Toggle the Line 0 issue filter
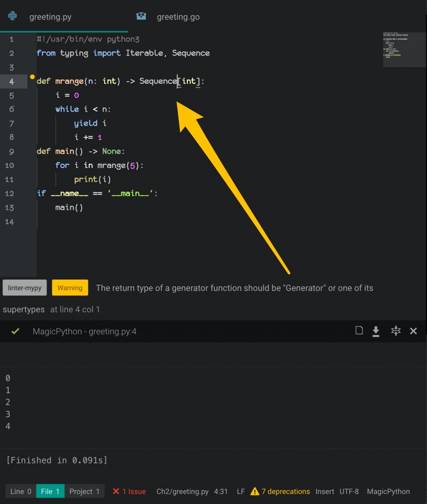This screenshot has width=427, height=504. [x=20, y=491]
